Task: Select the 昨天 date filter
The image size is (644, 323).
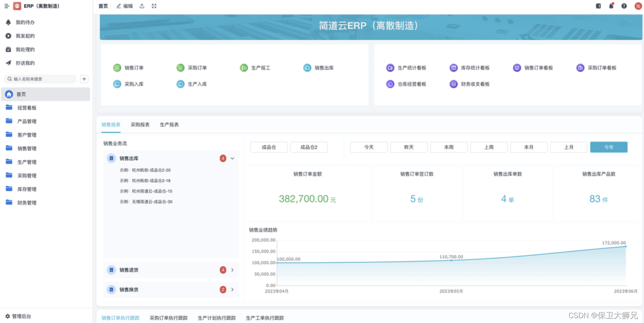Action: coord(409,147)
